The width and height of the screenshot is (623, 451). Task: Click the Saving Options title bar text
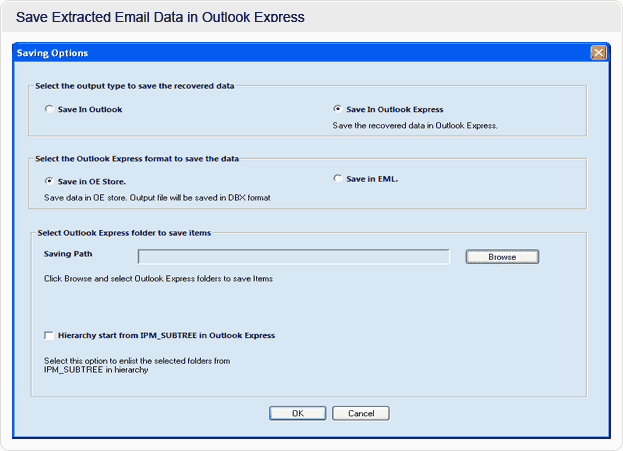pos(52,53)
